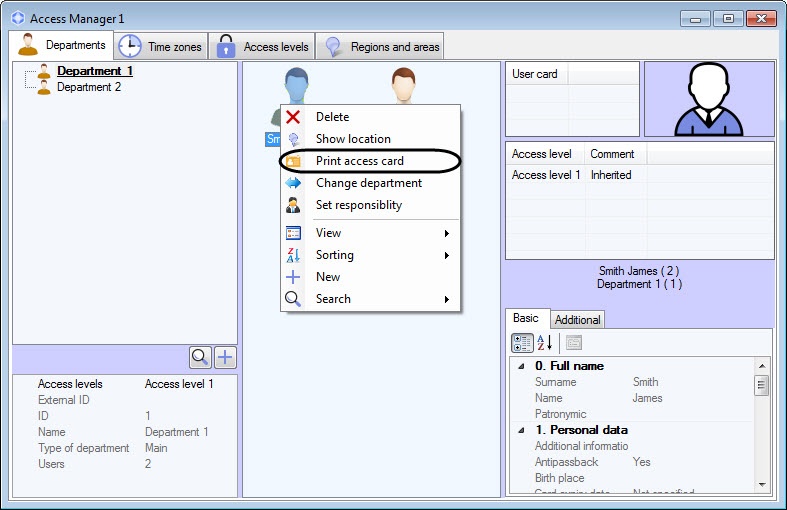787x510 pixels.
Task: Select Department 1 in the tree
Action: tap(94, 71)
